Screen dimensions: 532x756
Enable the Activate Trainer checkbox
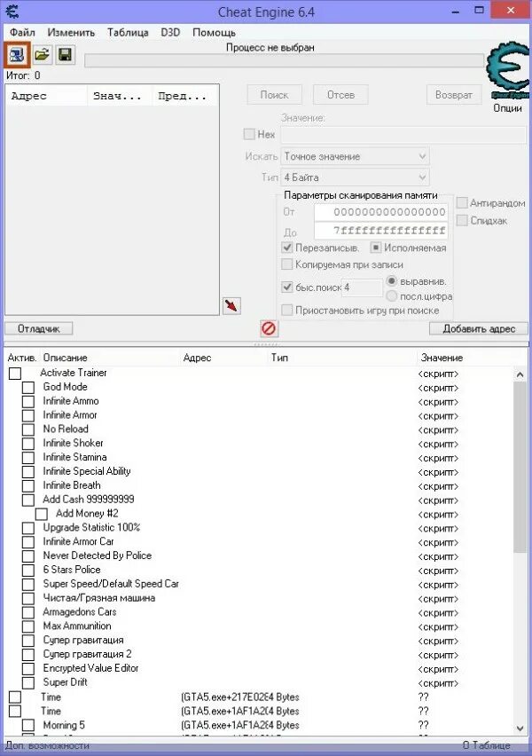click(15, 374)
